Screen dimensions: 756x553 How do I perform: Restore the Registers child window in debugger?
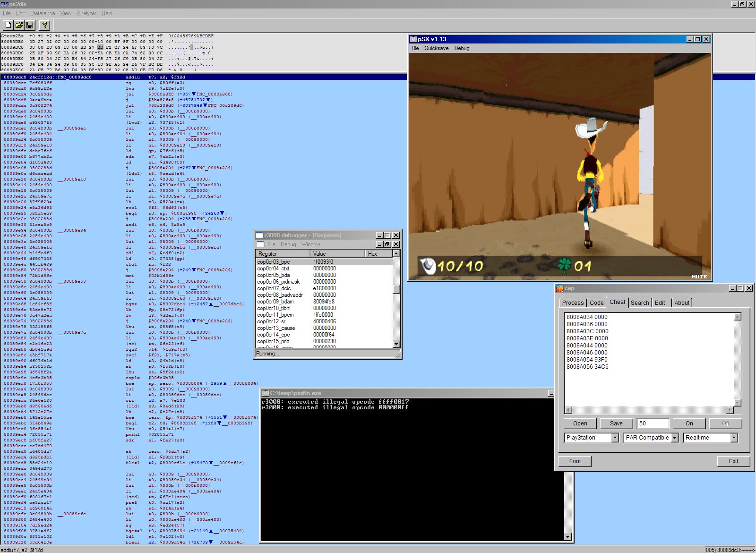pyautogui.click(x=387, y=244)
